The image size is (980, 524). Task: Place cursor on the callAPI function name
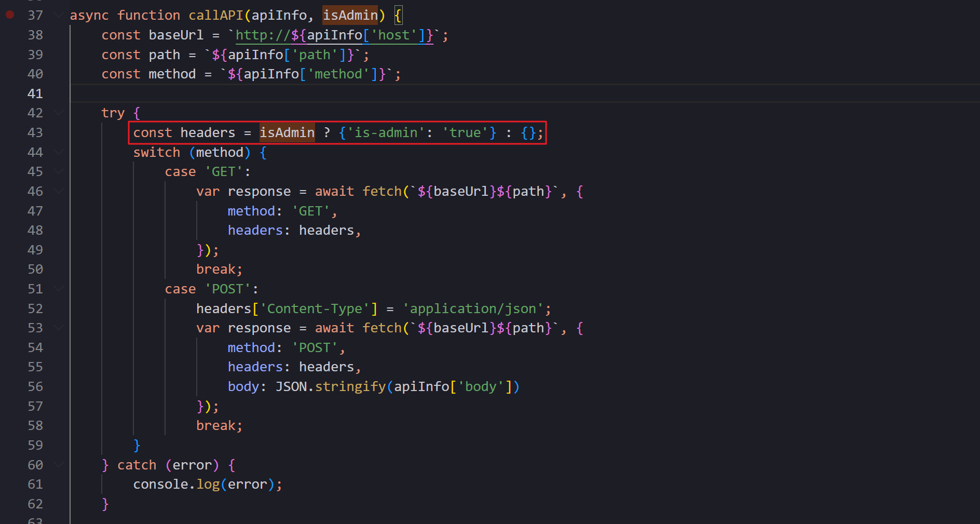(x=215, y=16)
